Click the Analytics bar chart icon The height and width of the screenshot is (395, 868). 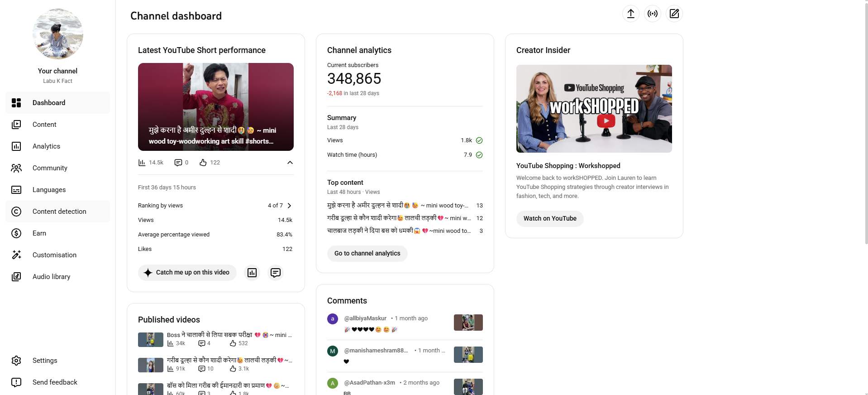(16, 146)
